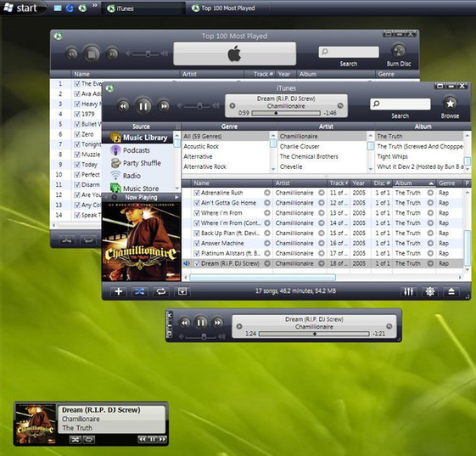Sort by Artist column in Top 100 window
This screenshot has width=476, height=456.
point(212,74)
